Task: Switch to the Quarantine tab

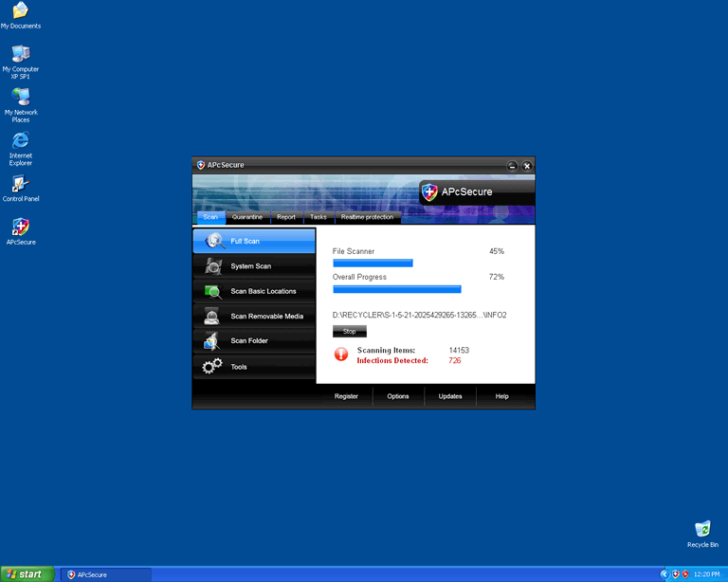Action: (247, 217)
